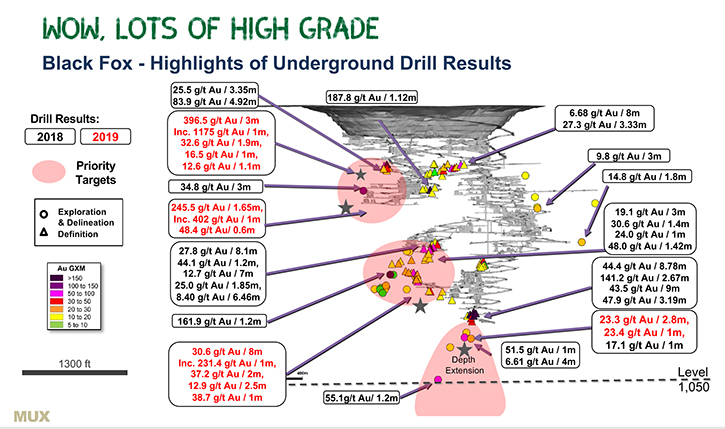Click the 51.5 g/t Au / 1m line

click(540, 350)
